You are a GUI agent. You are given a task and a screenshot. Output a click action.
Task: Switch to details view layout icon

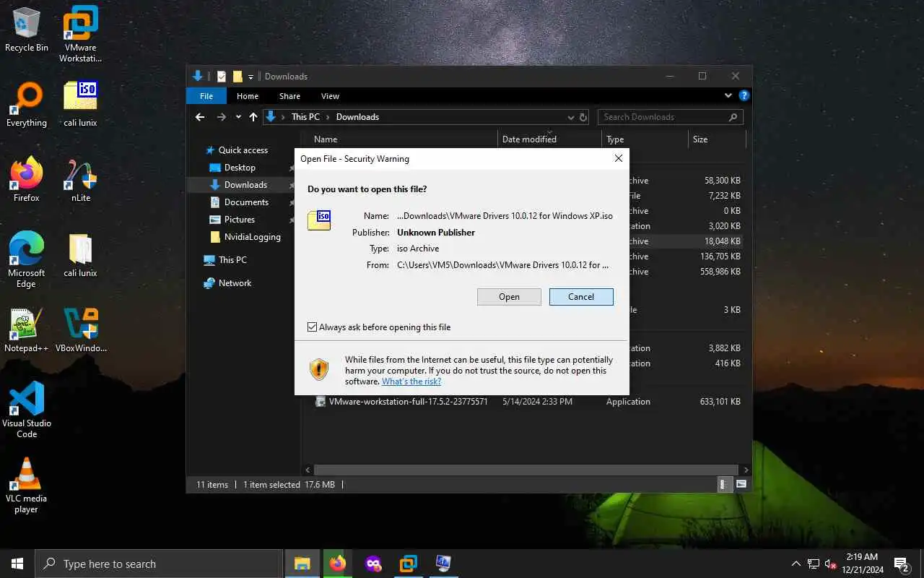[x=723, y=485]
